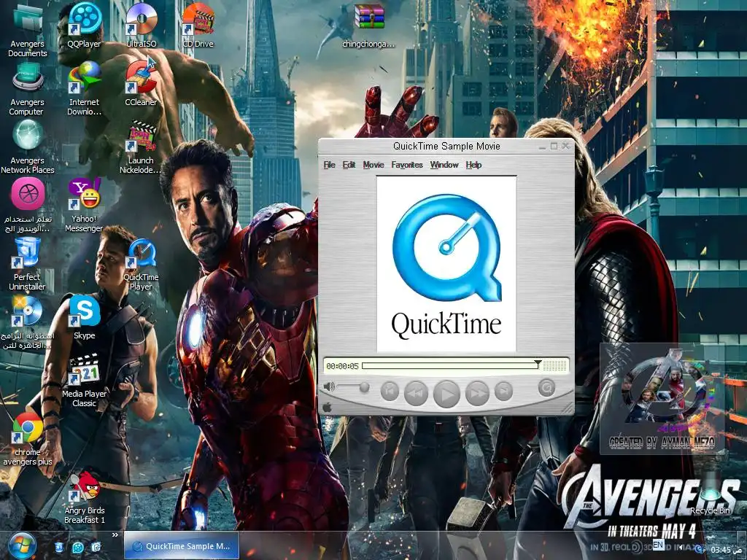Click the volume slider knob
The width and height of the screenshot is (747, 560).
coord(365,387)
